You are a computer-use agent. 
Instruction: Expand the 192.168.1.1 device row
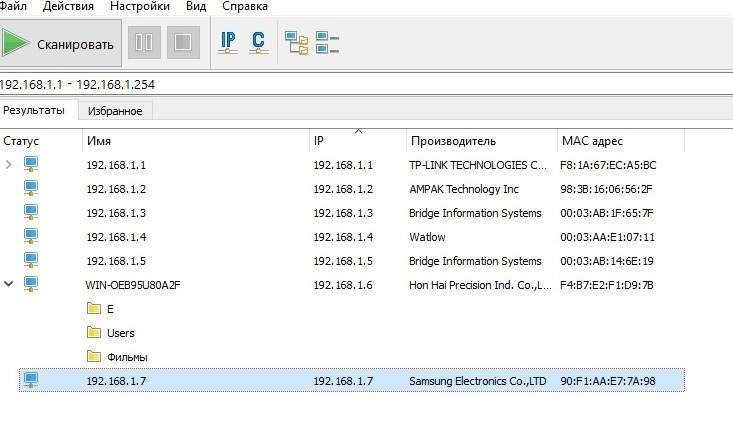9,164
